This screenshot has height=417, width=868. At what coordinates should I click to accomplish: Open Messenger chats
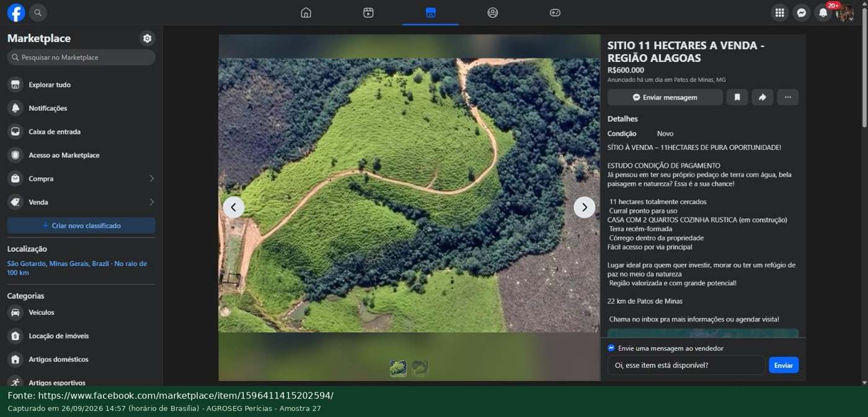click(801, 12)
